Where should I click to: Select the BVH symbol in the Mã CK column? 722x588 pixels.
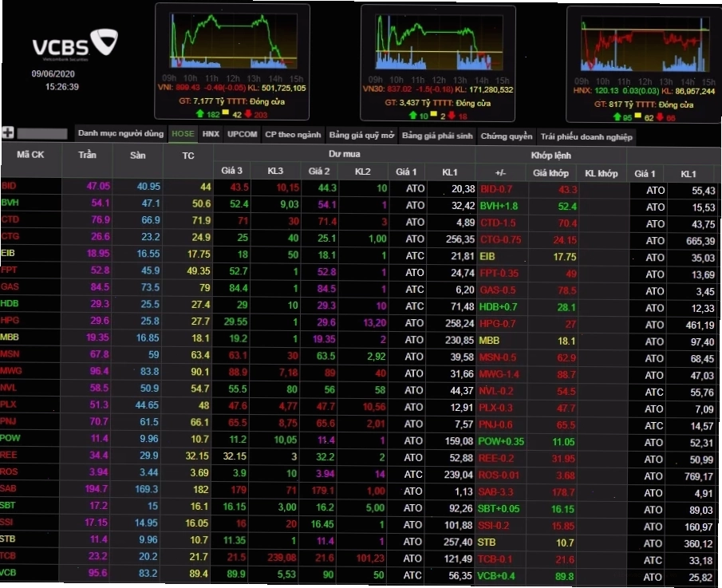coord(10,203)
